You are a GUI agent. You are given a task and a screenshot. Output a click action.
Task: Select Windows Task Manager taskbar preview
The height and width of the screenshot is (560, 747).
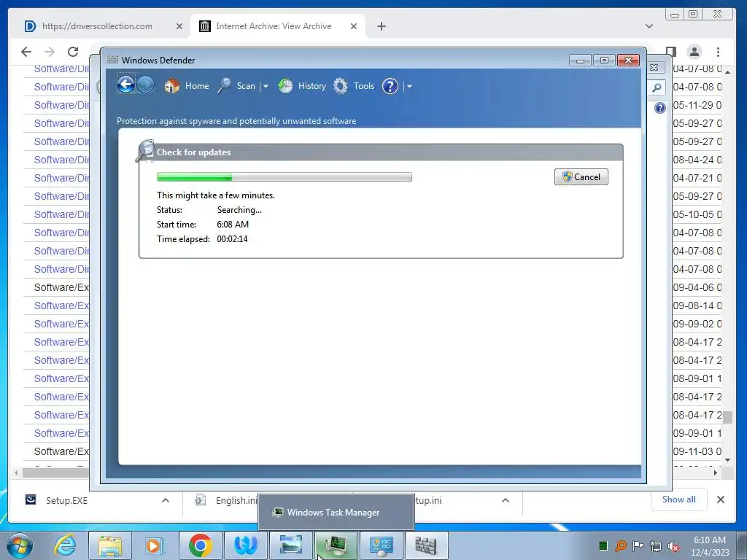coord(336,513)
